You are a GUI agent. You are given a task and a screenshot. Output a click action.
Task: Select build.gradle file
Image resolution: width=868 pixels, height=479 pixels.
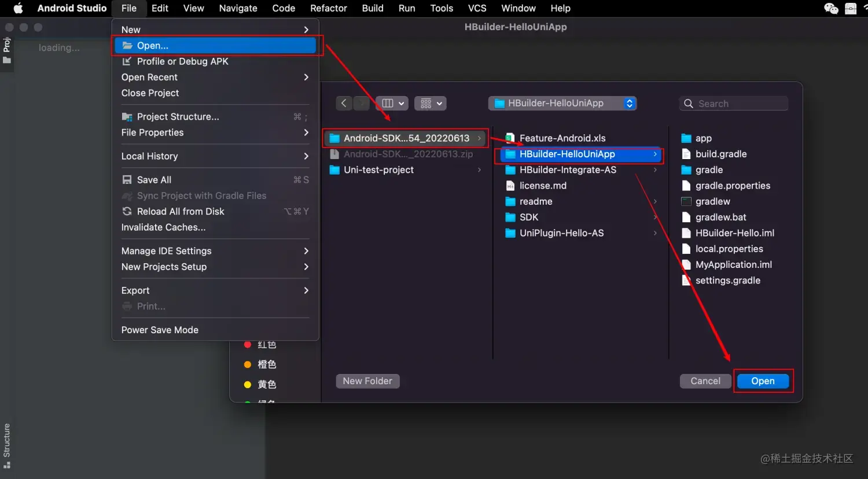pyautogui.click(x=713, y=154)
